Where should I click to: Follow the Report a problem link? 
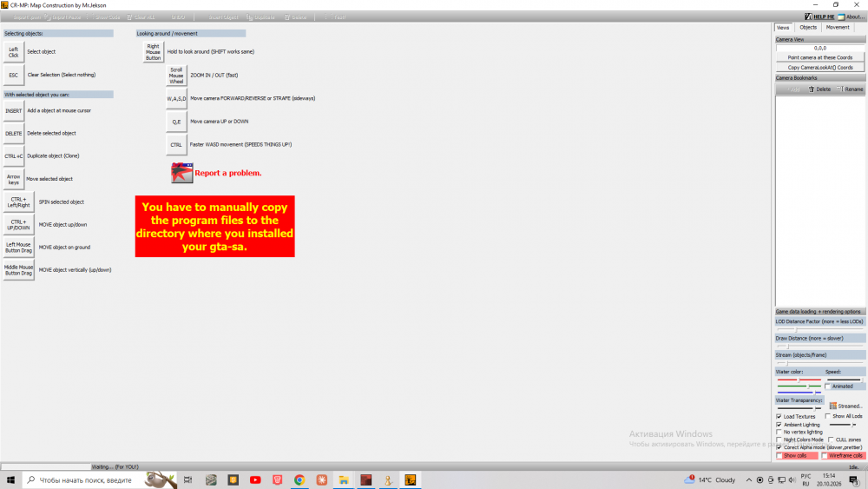(228, 173)
